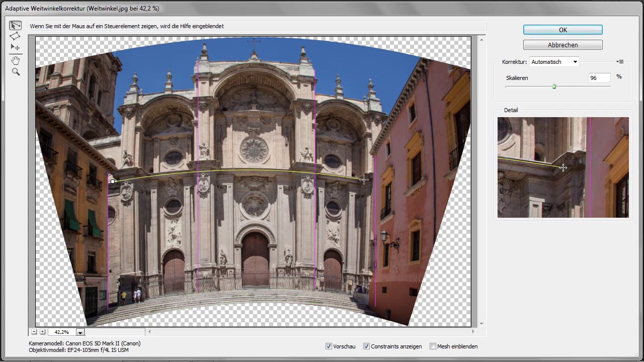Click the vertical scrollbar down arrow

coord(482,324)
